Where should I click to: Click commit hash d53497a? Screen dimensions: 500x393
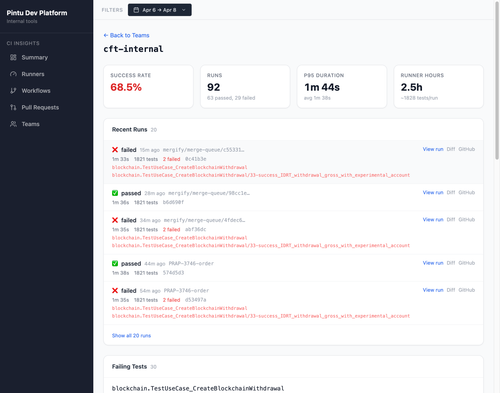(x=196, y=300)
